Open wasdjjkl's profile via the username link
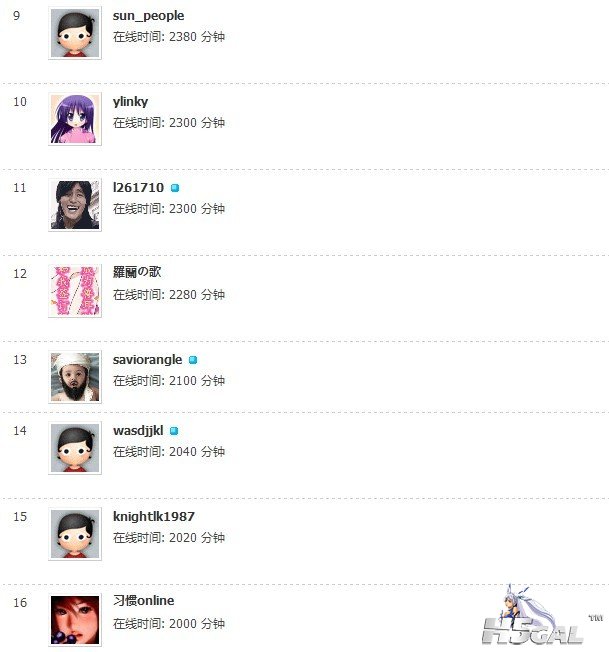 (138, 431)
